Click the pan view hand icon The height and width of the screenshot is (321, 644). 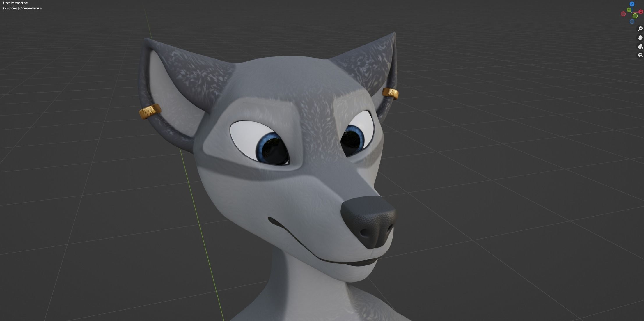(640, 38)
